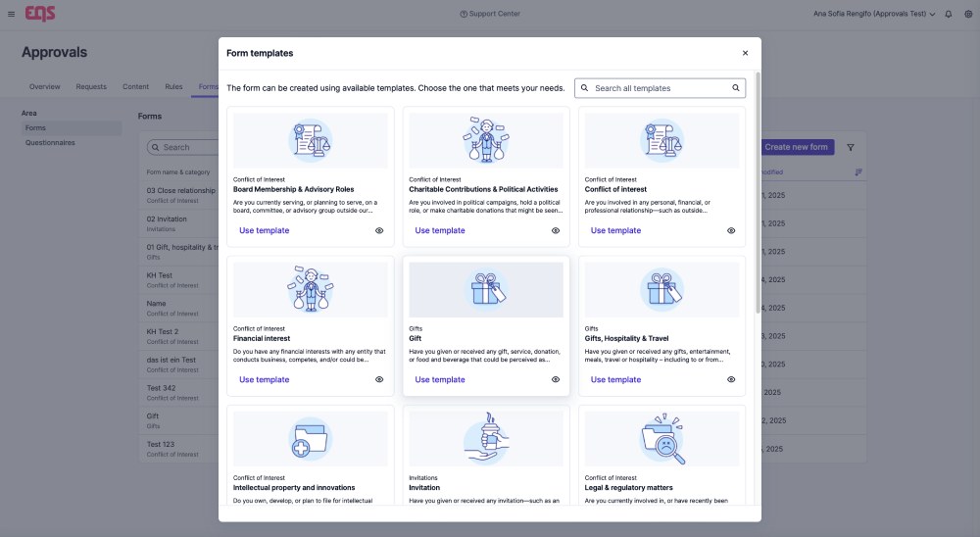Viewport: 980px width, 537px height.
Task: Use the Gifts, Hospitality & Travel template
Action: click(615, 380)
